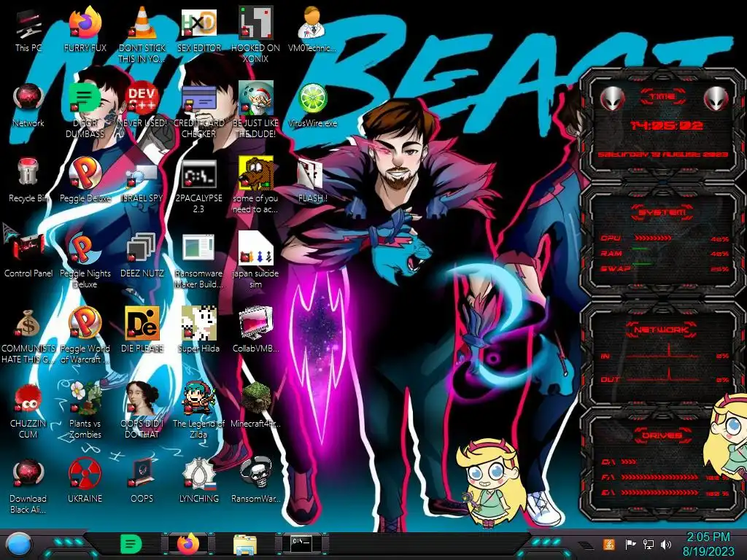Open CREDIT CARD CHECKER shortcut
Screen dimensions: 747x560
198,111
